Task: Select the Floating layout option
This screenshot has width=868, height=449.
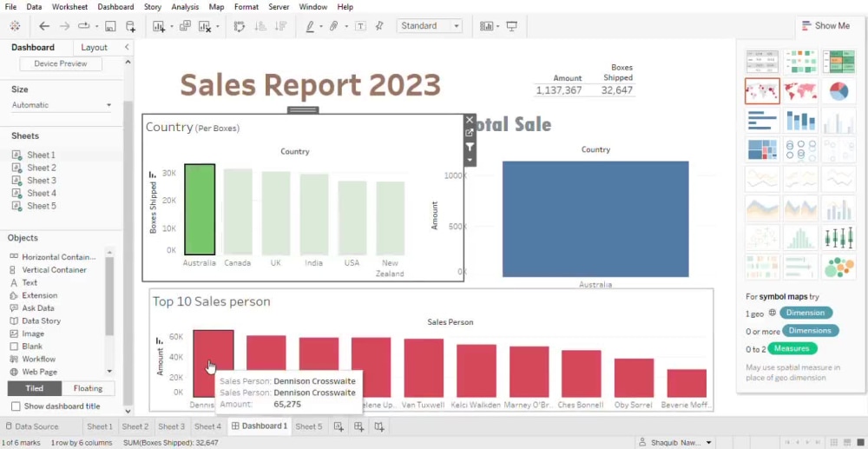Action: [88, 388]
